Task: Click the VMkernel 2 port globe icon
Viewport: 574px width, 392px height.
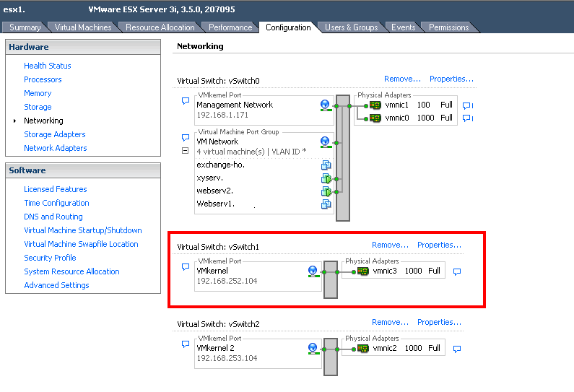Action: (x=313, y=349)
